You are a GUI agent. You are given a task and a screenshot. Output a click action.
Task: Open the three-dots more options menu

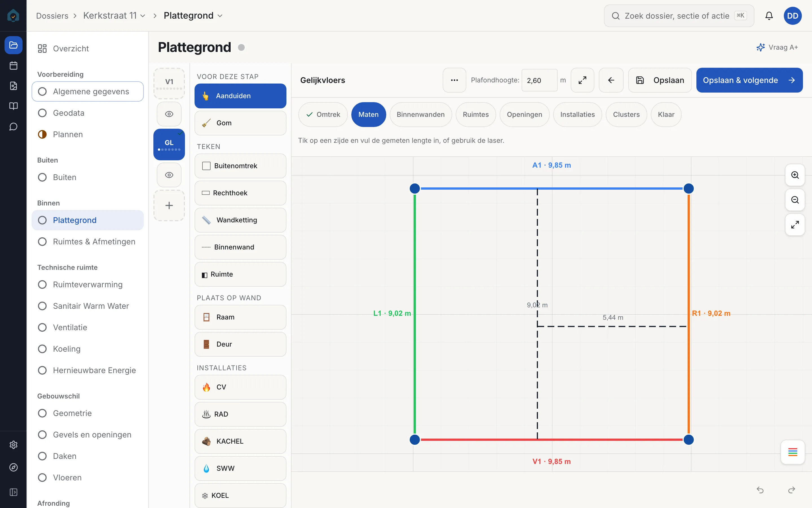point(454,80)
